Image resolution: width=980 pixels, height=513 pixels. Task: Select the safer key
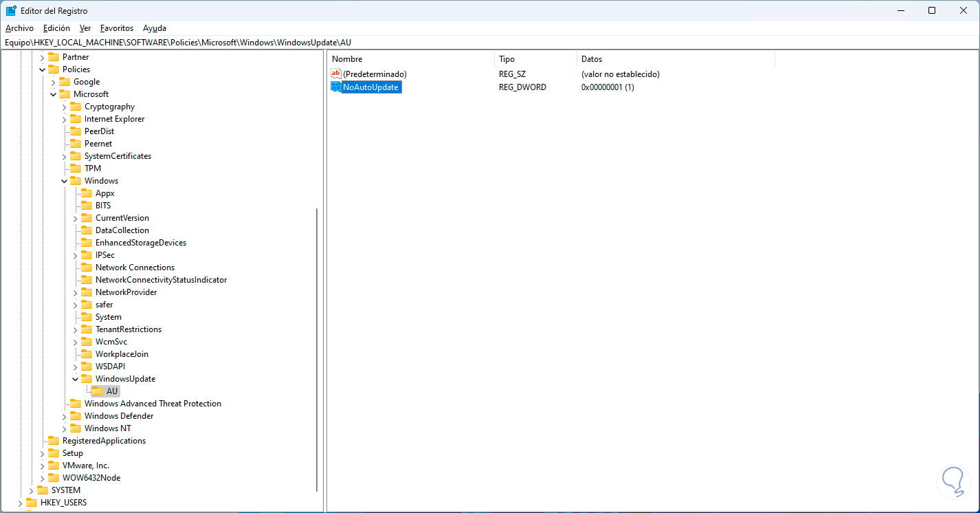[x=104, y=305]
